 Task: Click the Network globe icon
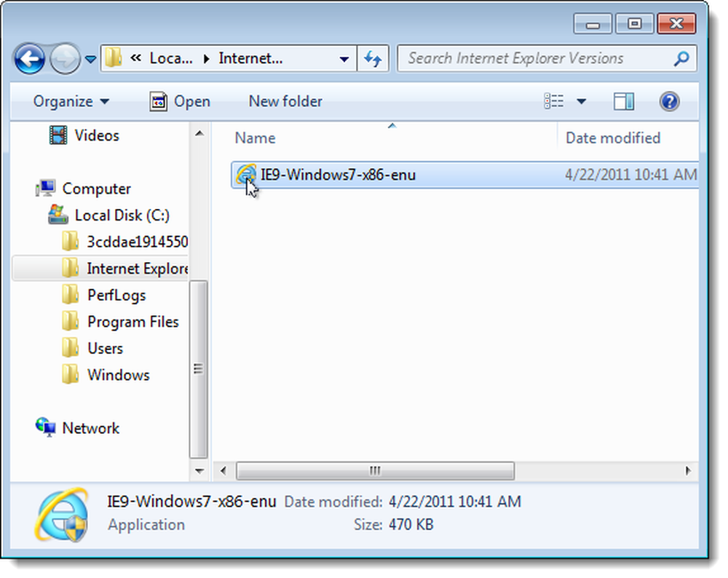click(x=45, y=427)
